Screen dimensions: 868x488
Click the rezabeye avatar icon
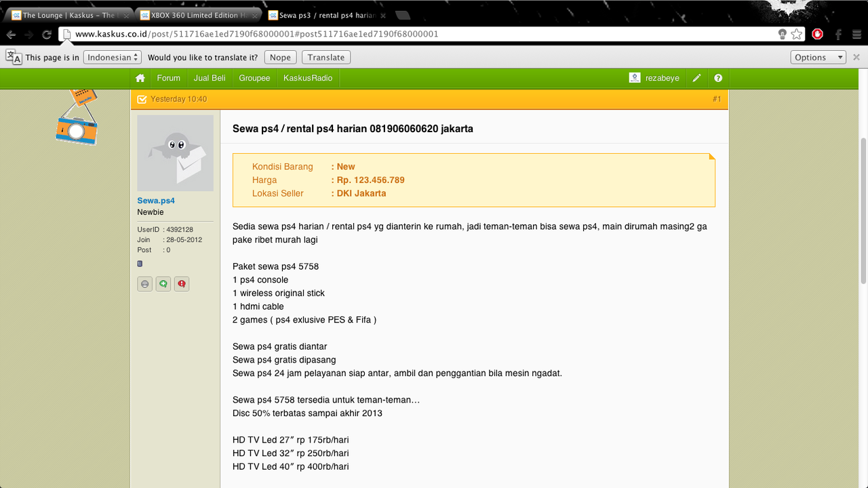634,78
